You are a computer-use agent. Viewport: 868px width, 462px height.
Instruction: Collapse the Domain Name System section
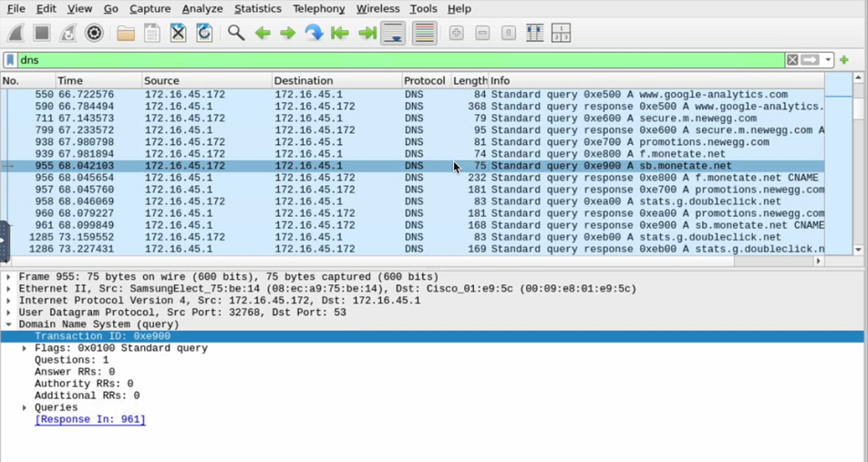coord(9,324)
